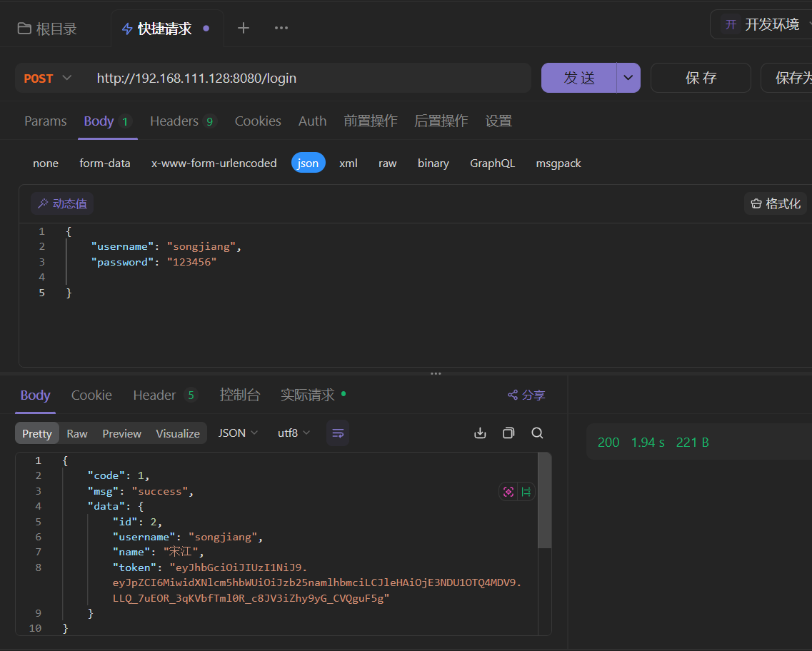Select the form-data body type

[104, 163]
